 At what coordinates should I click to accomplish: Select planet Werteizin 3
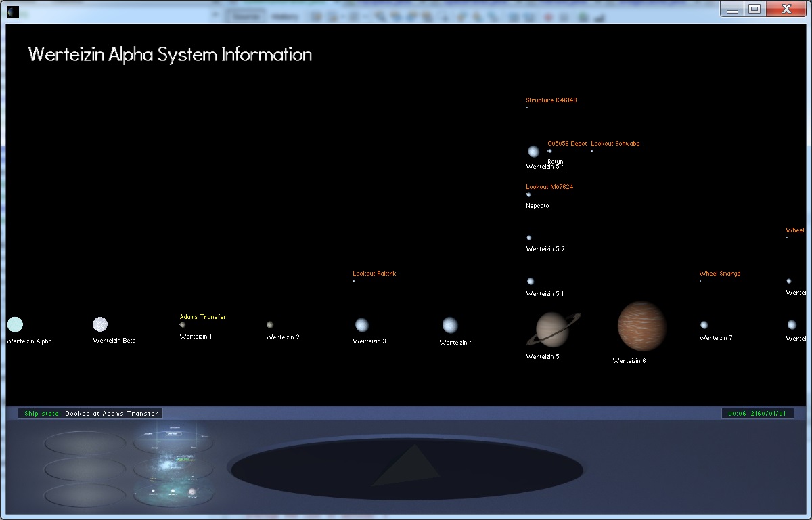point(362,325)
